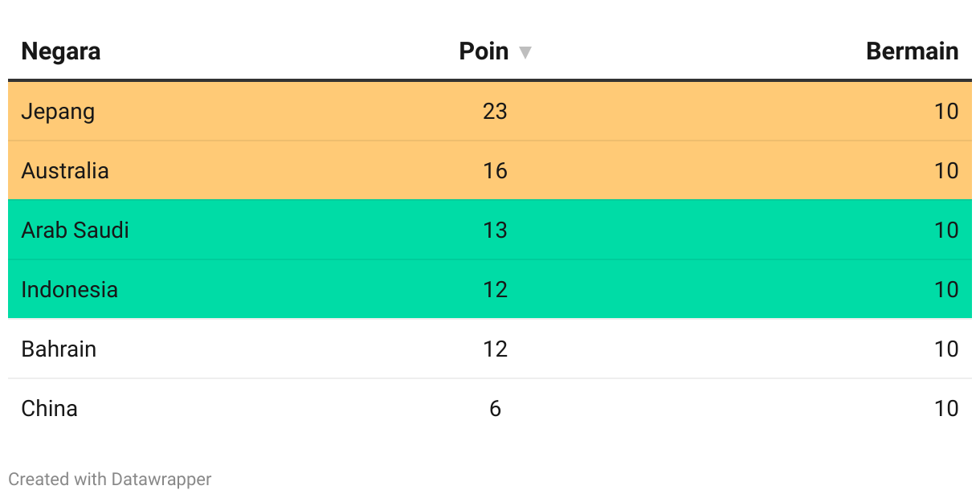Select the China country cell
Viewport: 980px width, 498px height.
[50, 408]
